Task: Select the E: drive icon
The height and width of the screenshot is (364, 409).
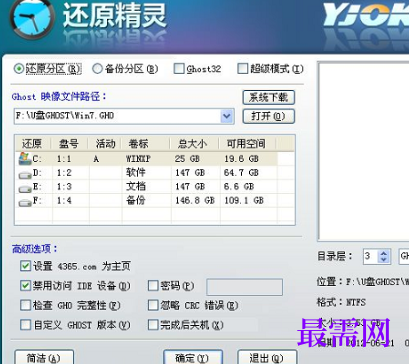Action: (25, 188)
